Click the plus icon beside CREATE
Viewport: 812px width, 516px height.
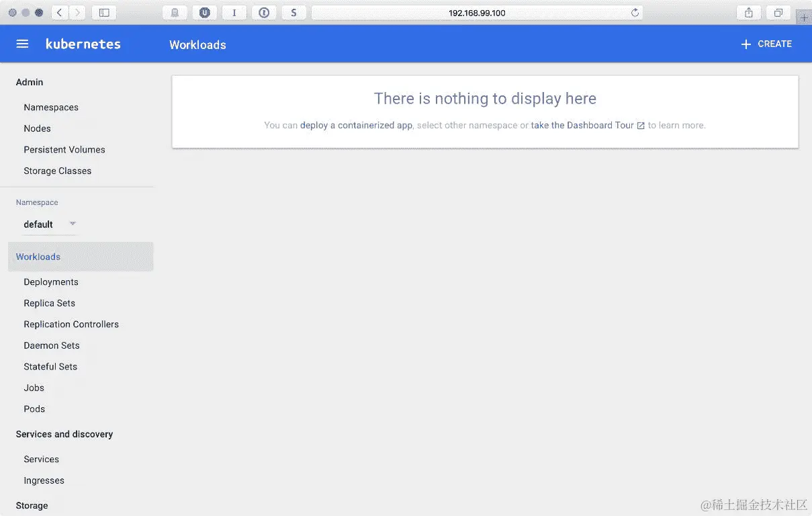pyautogui.click(x=746, y=44)
